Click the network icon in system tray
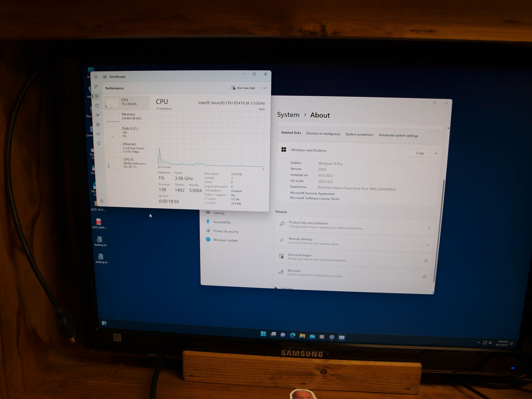 click(485, 342)
